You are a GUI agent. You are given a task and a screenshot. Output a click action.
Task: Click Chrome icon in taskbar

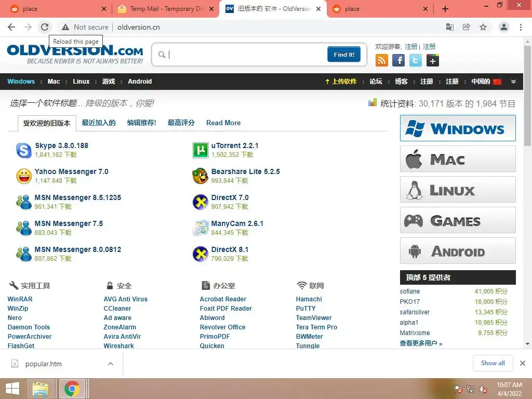(72, 389)
